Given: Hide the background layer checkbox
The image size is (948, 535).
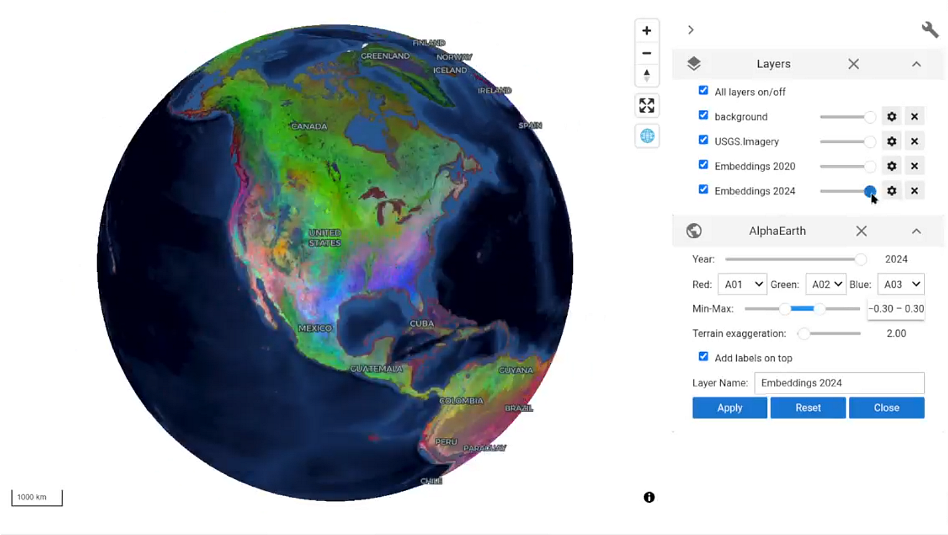Looking at the screenshot, I should click(703, 116).
